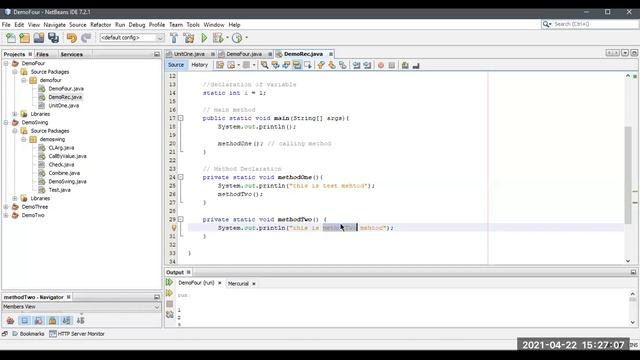The image size is (640, 360).
Task: Click the Previous Bookmark icon in editor toolbar
Action: (321, 65)
